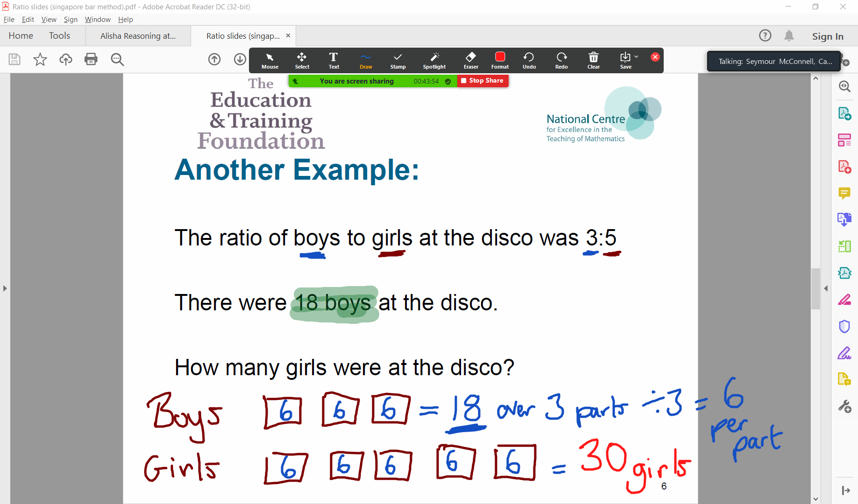Switch to Alisha Reasoning tab
The height and width of the screenshot is (504, 858).
coord(138,36)
